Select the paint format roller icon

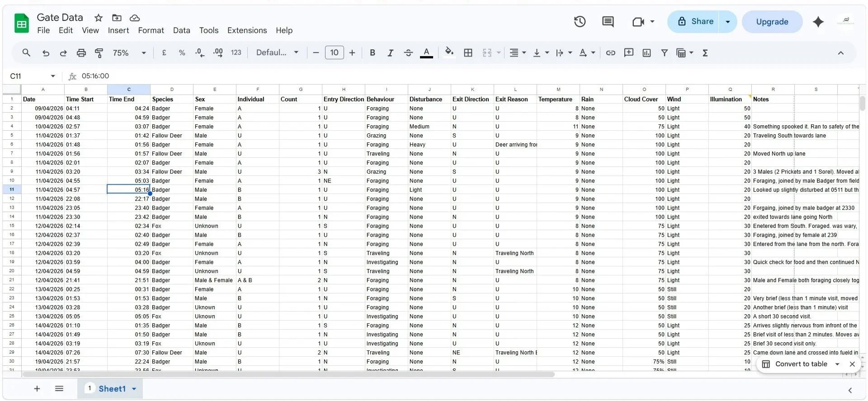point(99,53)
